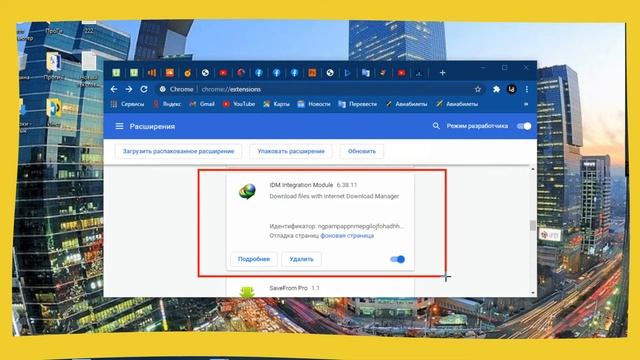Viewport: 640px width, 360px height.
Task: Click the Обновить button
Action: (x=362, y=151)
